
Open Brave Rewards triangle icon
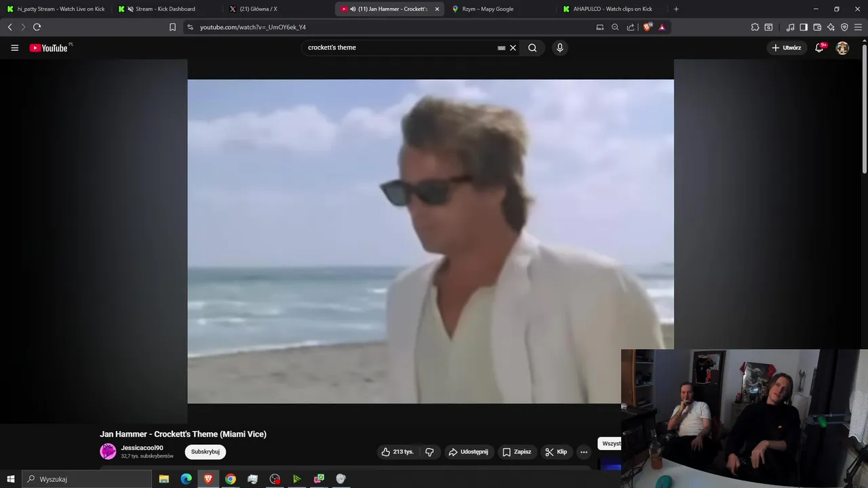662,27
